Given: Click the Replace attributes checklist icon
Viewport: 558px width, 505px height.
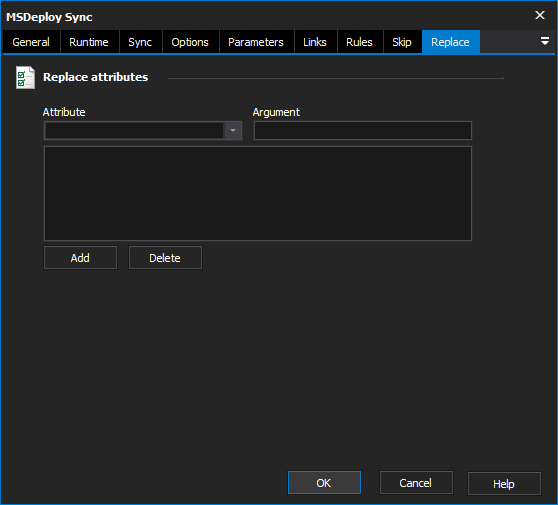Looking at the screenshot, I should (x=25, y=78).
